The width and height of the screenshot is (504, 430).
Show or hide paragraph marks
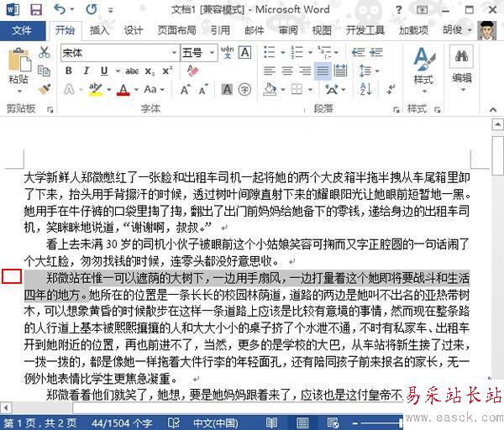click(x=391, y=89)
